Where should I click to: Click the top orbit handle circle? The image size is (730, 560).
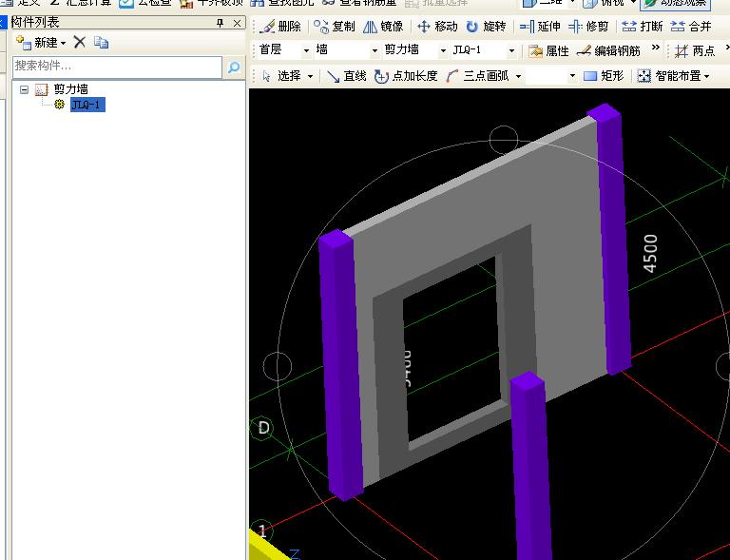click(x=504, y=140)
